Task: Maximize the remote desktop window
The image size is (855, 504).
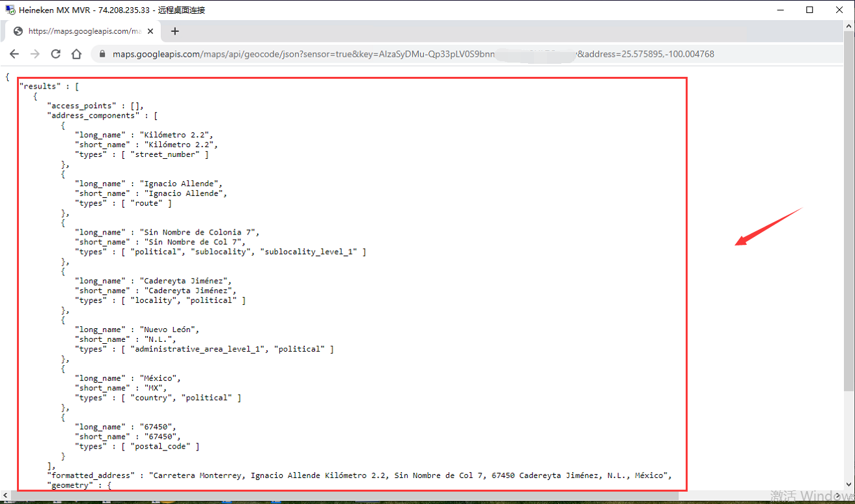Action: tap(809, 10)
